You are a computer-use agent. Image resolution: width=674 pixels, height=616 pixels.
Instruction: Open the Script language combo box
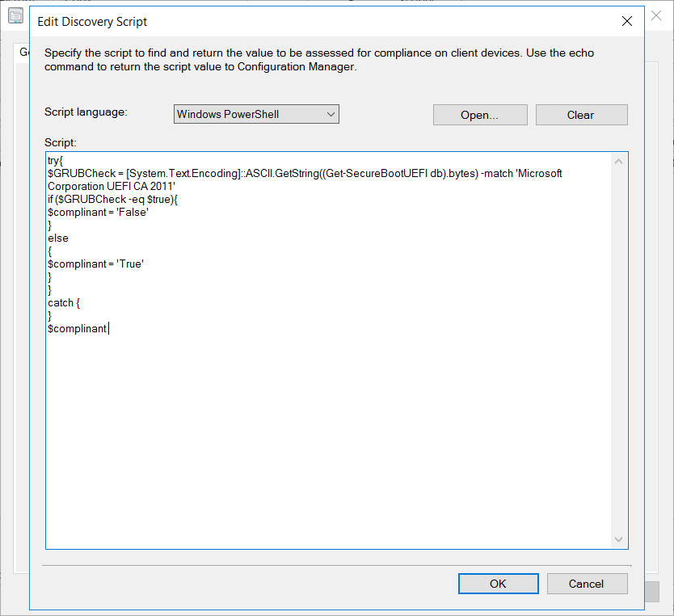point(256,115)
